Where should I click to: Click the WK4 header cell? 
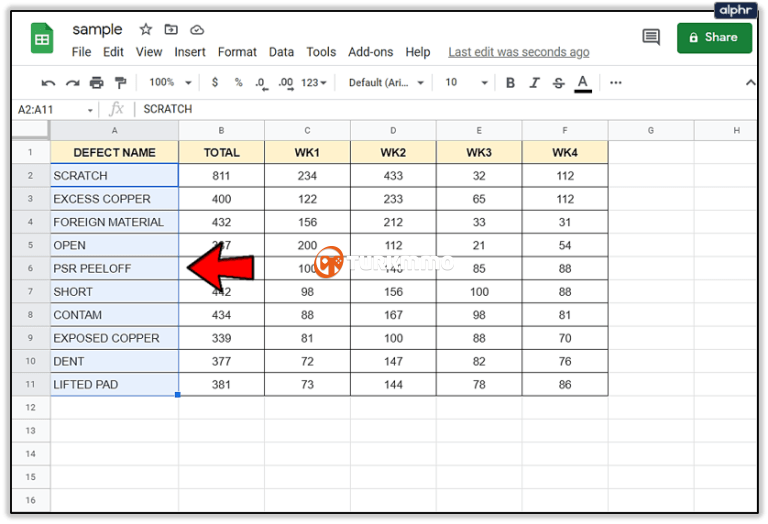565,152
